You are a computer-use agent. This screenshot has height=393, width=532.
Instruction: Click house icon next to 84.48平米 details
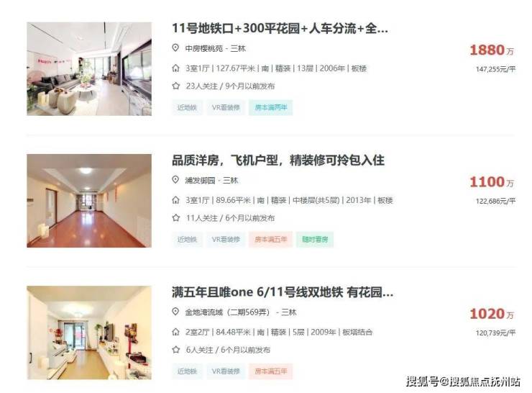[x=175, y=332]
